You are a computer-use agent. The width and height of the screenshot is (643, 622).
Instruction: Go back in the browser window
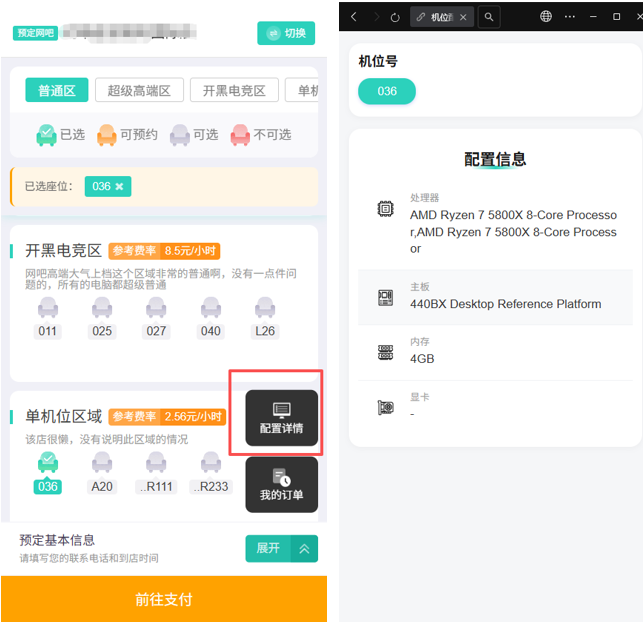pos(354,17)
